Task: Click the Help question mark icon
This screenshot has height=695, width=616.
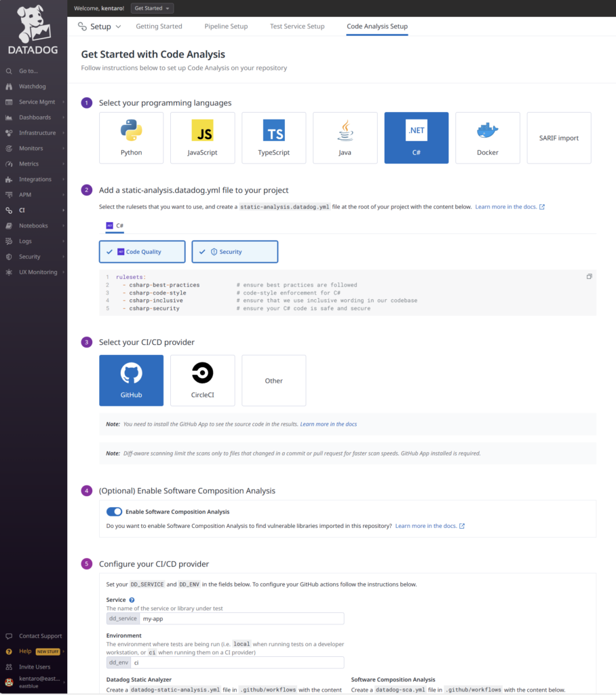Action: [9, 652]
